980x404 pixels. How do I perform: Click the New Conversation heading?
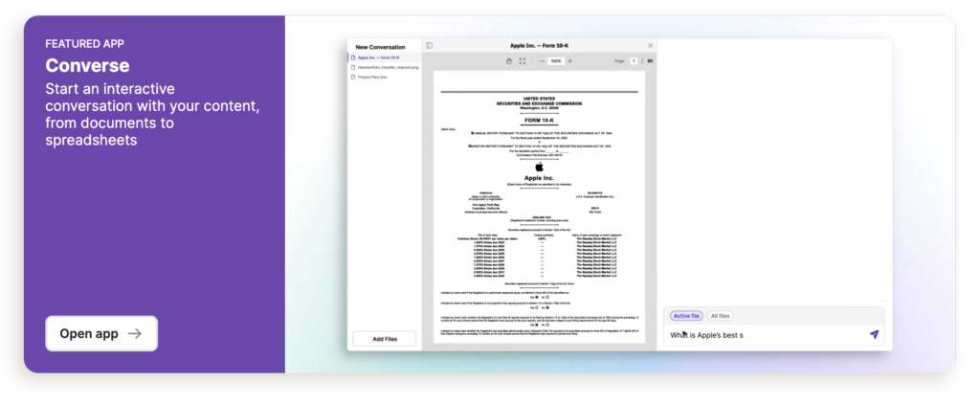(x=380, y=47)
